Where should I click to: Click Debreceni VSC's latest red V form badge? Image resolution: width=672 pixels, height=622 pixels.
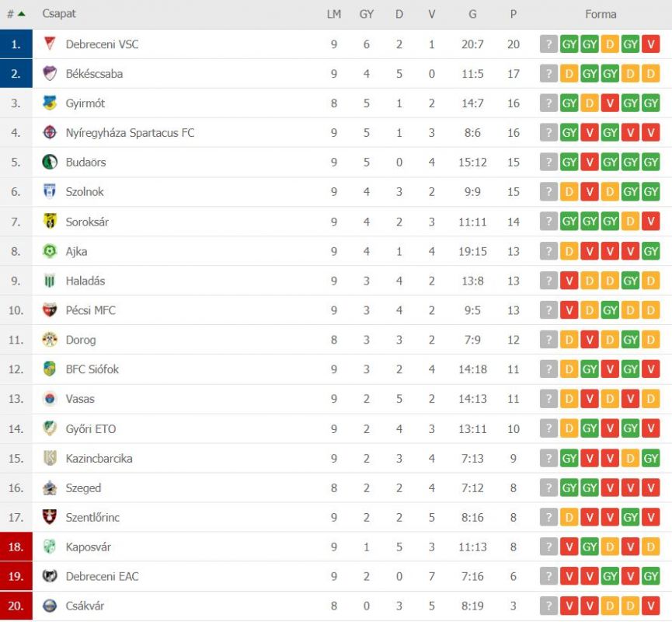(x=651, y=44)
